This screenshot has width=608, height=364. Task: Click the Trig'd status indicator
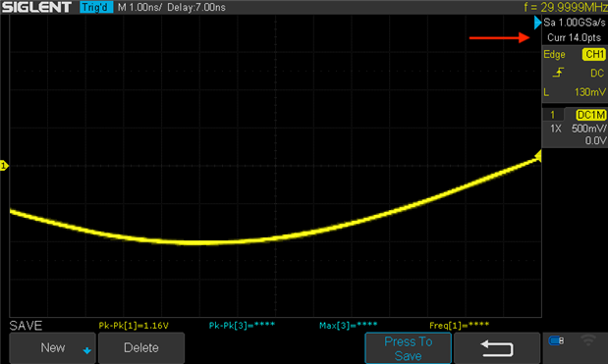96,7
